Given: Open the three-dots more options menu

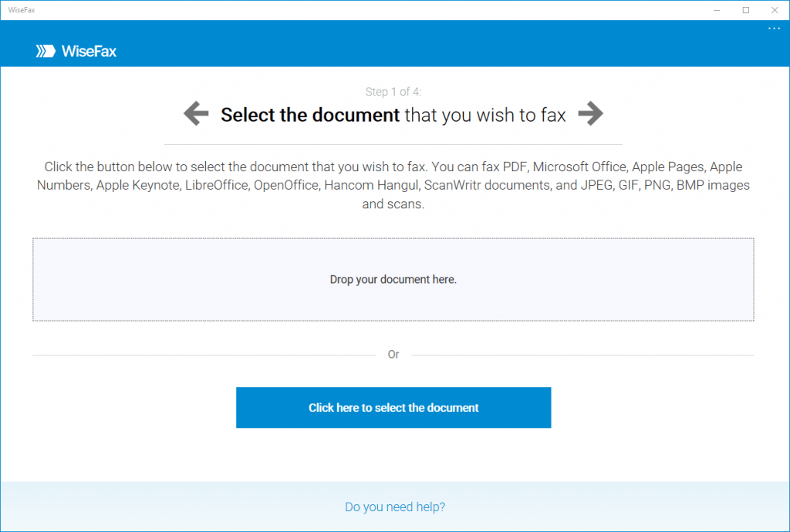Looking at the screenshot, I should pyautogui.click(x=774, y=29).
